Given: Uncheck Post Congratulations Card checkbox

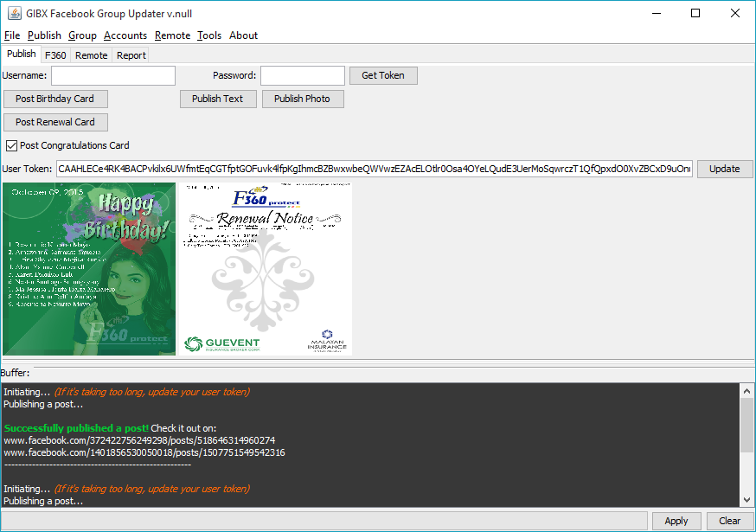Looking at the screenshot, I should coord(12,145).
